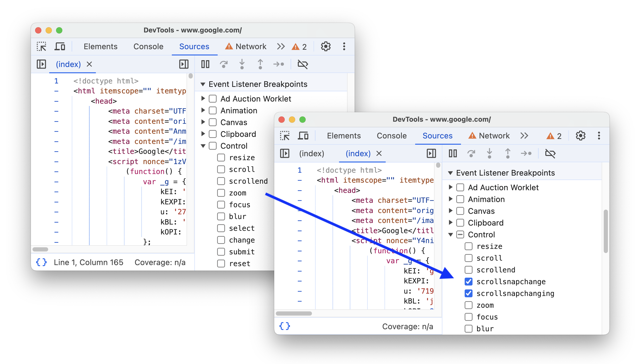The width and height of the screenshot is (637, 364).
Task: Click the step into next function icon
Action: (242, 64)
